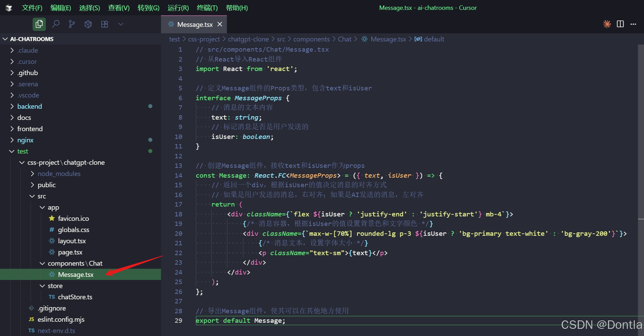The width and height of the screenshot is (644, 336).
Task: Expand the .serena folder
Action: pyautogui.click(x=80, y=84)
